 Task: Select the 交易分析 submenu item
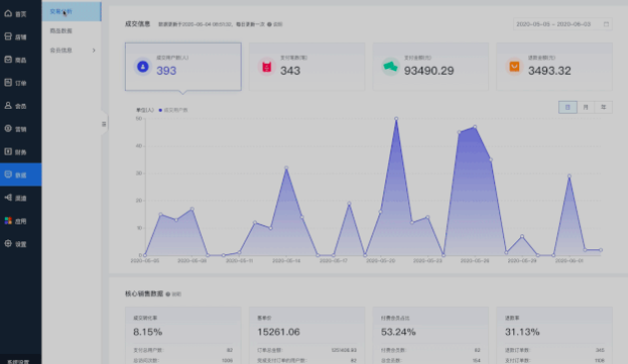pyautogui.click(x=61, y=12)
